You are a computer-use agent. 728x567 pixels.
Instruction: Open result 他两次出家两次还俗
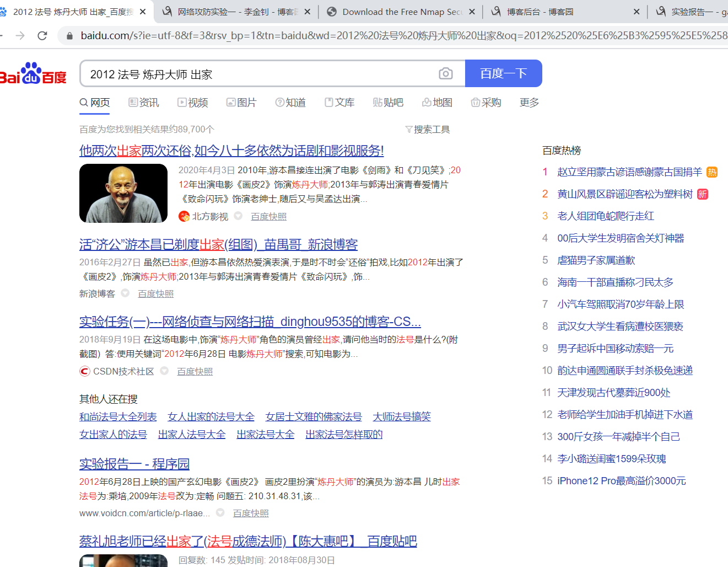(231, 151)
